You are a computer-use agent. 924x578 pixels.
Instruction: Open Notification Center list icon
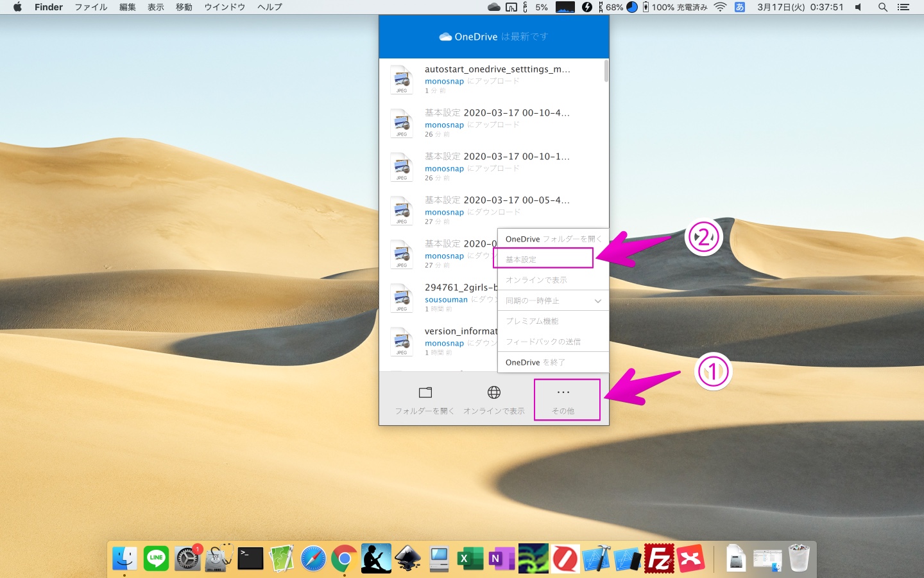point(903,7)
